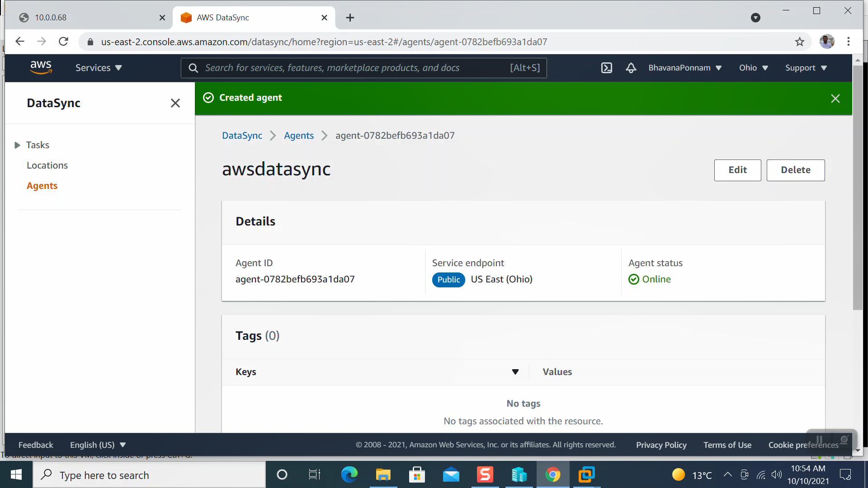Open the AWS home console via aws logo

[x=41, y=67]
